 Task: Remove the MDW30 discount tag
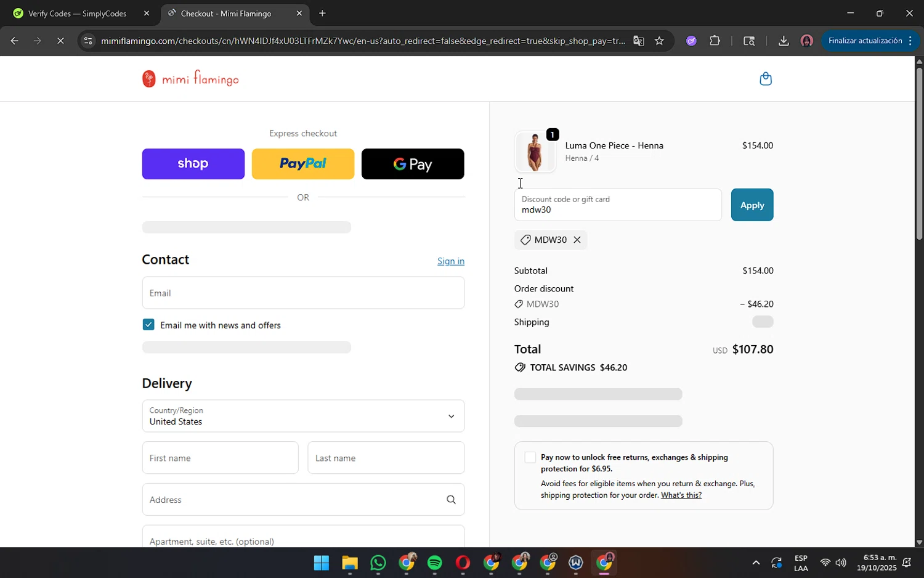(x=577, y=240)
